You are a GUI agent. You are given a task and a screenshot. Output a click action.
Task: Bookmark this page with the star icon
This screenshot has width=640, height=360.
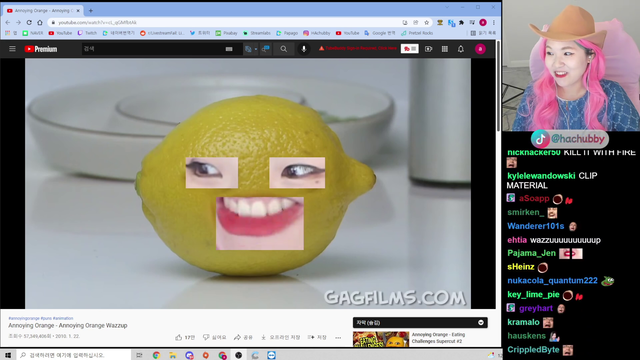point(427,22)
